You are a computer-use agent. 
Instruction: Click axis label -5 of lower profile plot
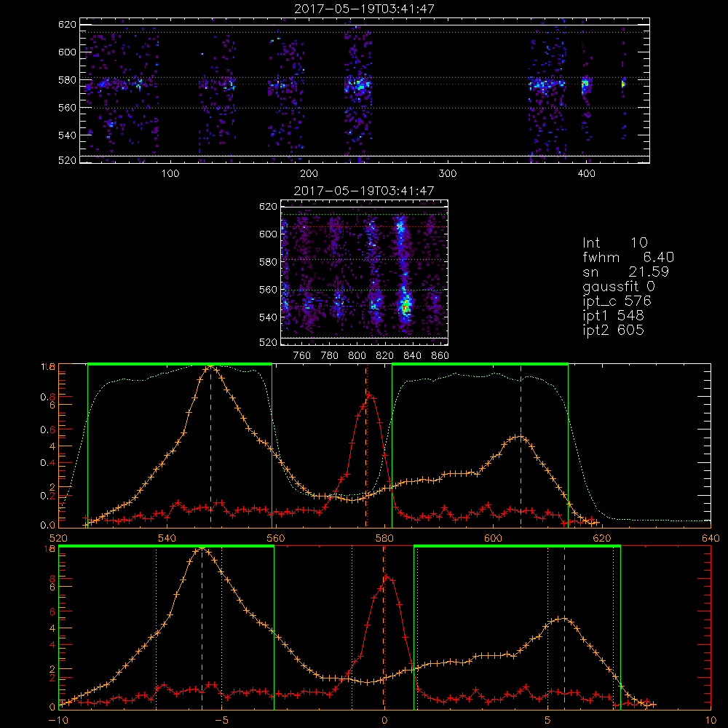click(x=221, y=721)
